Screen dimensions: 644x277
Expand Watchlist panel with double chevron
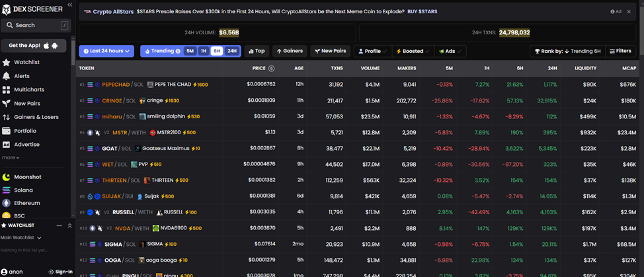[70, 225]
